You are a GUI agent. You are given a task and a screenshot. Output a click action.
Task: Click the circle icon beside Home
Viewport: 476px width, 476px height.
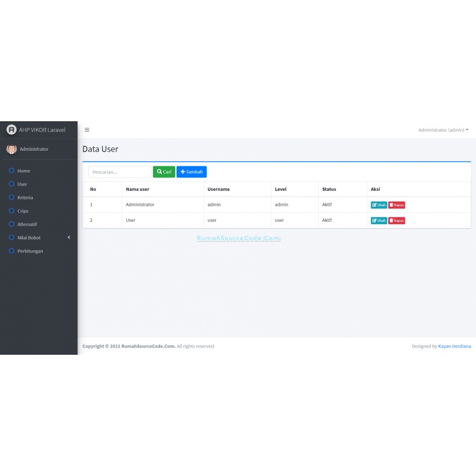[12, 171]
